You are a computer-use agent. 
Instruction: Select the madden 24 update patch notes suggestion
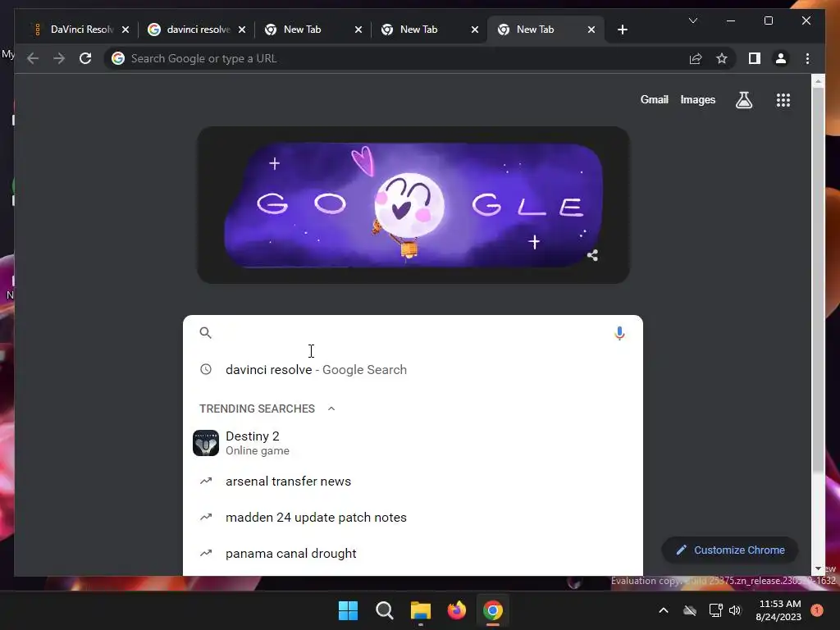click(413, 518)
